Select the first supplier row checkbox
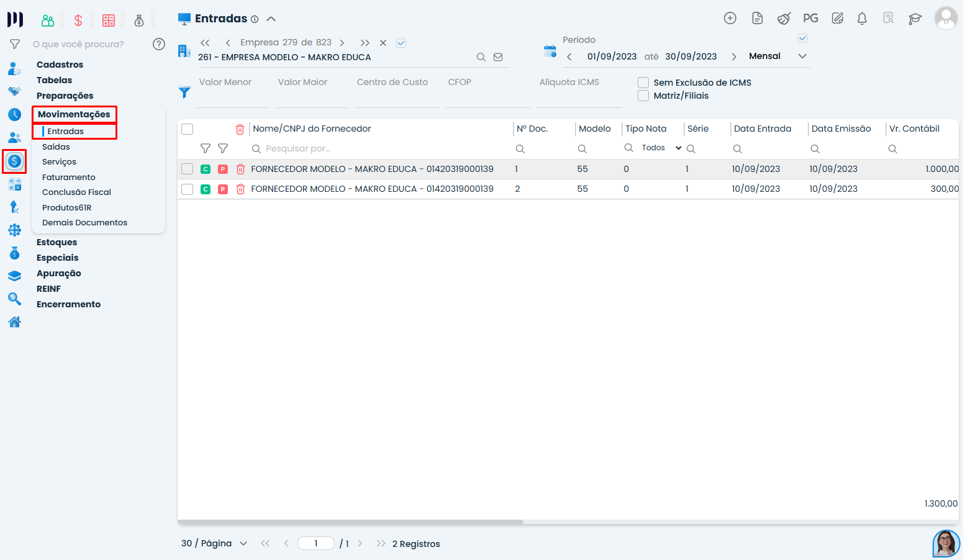963x560 pixels. [187, 169]
